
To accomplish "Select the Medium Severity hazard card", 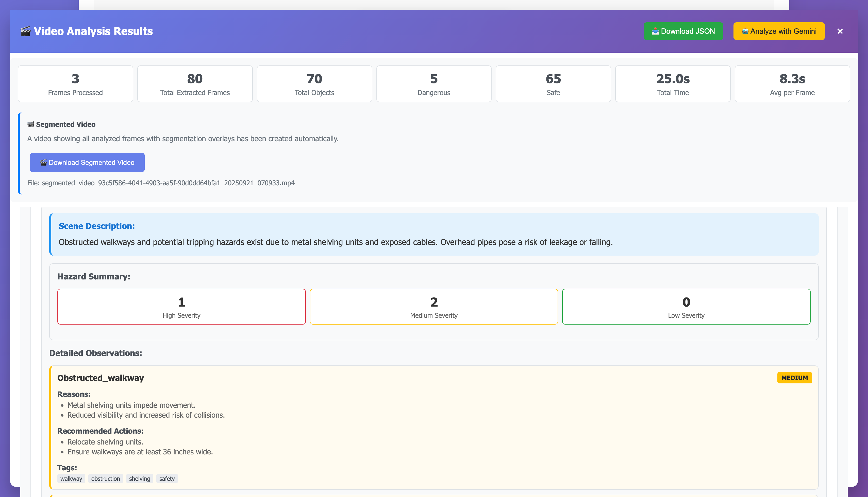I will (433, 307).
